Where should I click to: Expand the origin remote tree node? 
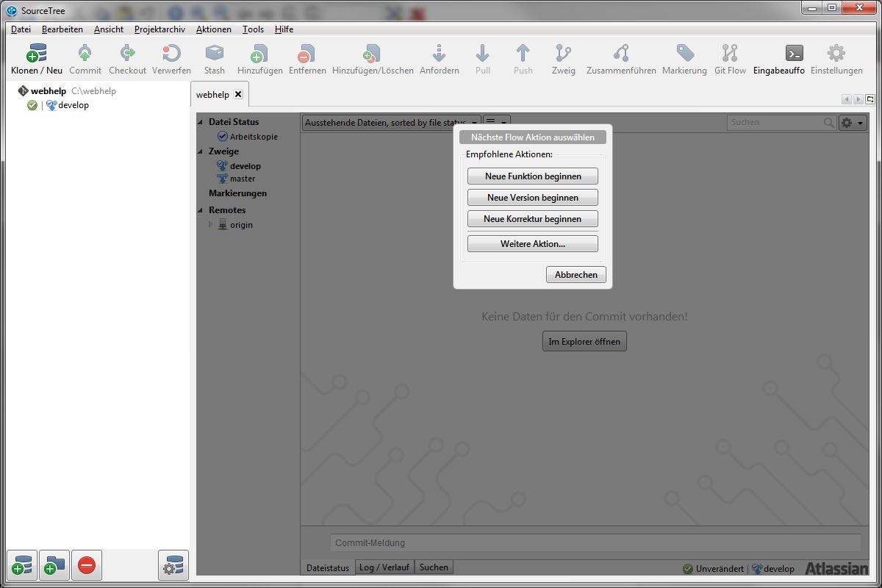coord(210,225)
